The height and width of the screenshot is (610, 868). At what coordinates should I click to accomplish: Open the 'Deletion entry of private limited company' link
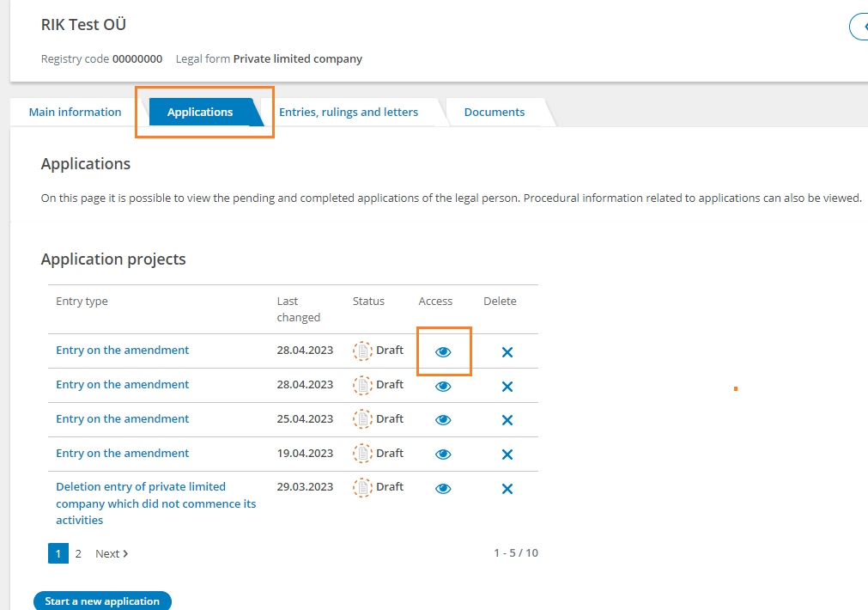click(x=156, y=503)
